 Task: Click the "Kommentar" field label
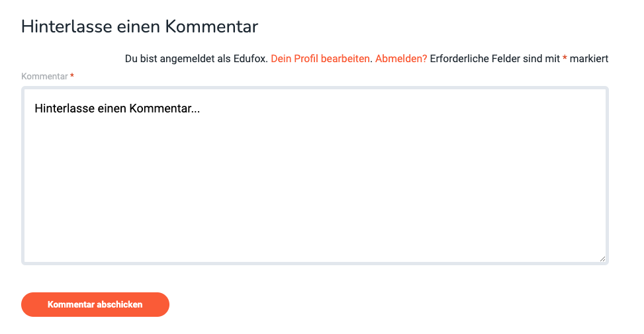[x=44, y=77]
